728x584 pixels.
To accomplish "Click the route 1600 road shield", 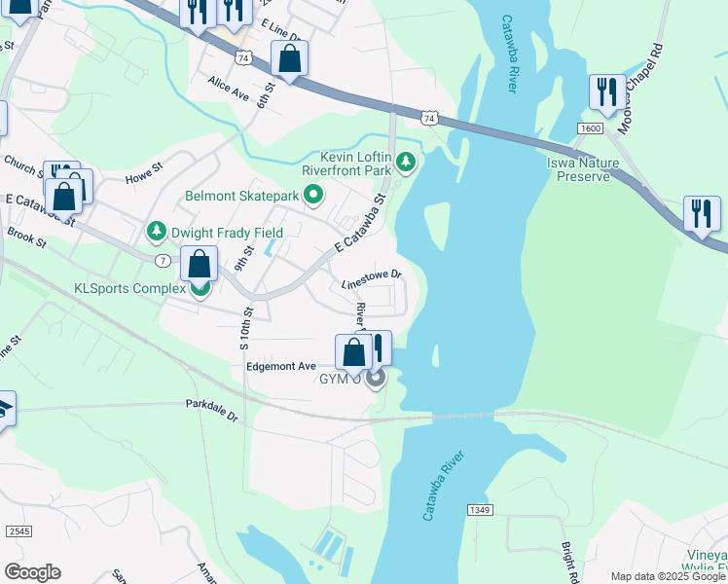I will click(590, 128).
